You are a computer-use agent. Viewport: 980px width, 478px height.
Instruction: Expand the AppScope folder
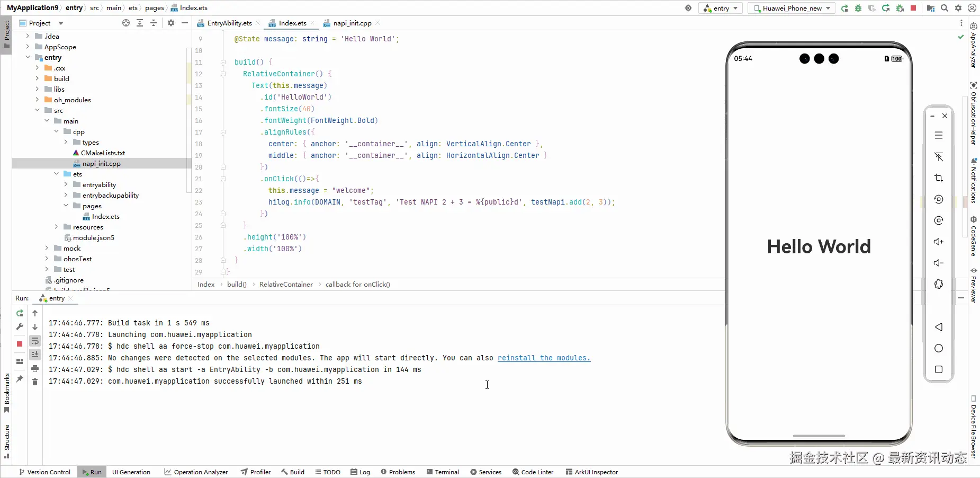coord(28,47)
